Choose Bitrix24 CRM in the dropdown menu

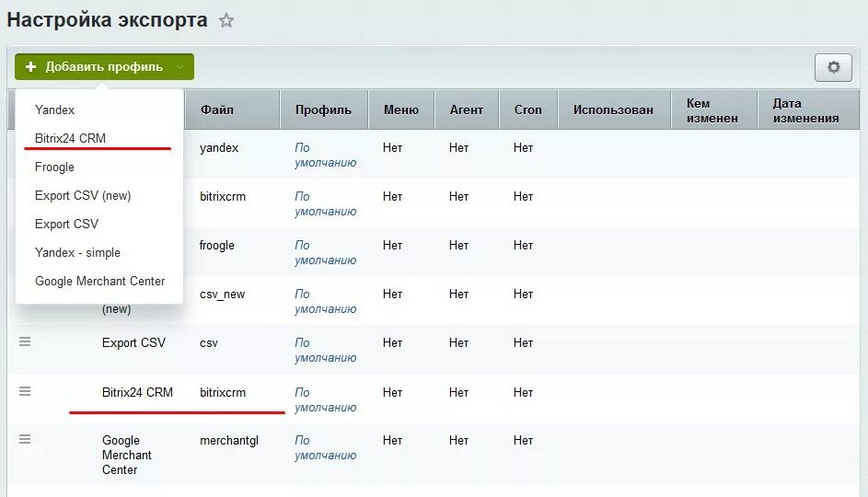70,138
